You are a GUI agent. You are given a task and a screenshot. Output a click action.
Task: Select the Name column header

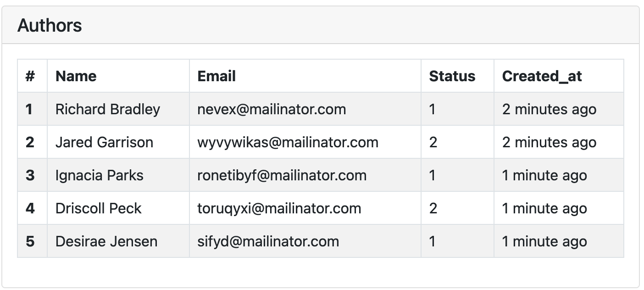76,76
